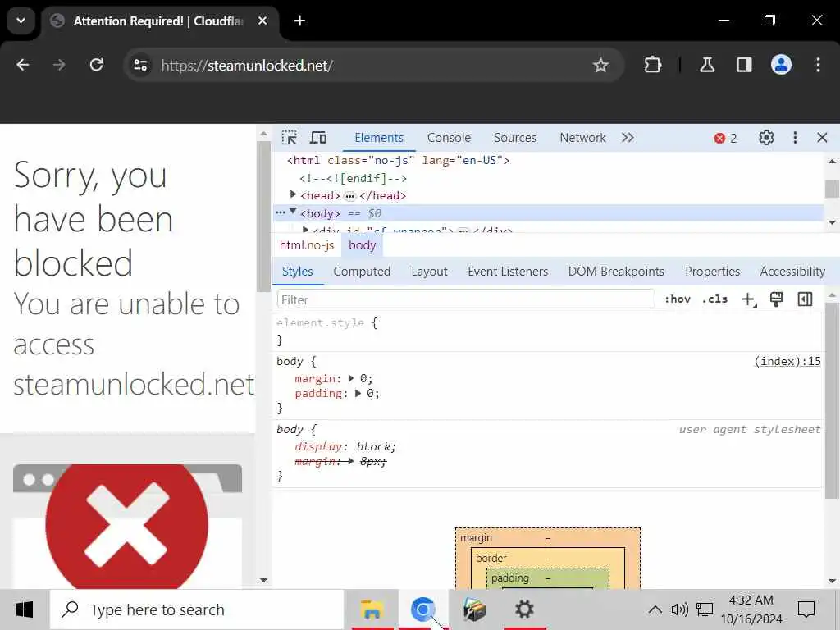840x630 pixels.
Task: Click the red error count badge
Action: (x=726, y=138)
